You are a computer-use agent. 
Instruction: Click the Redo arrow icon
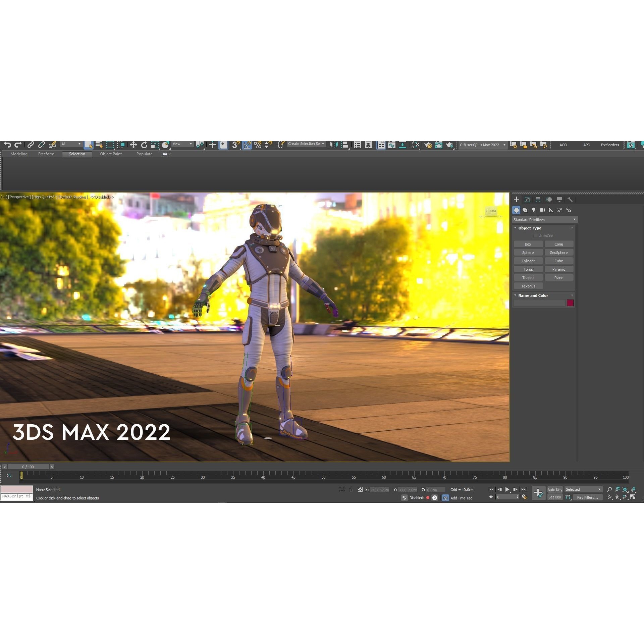[18, 145]
